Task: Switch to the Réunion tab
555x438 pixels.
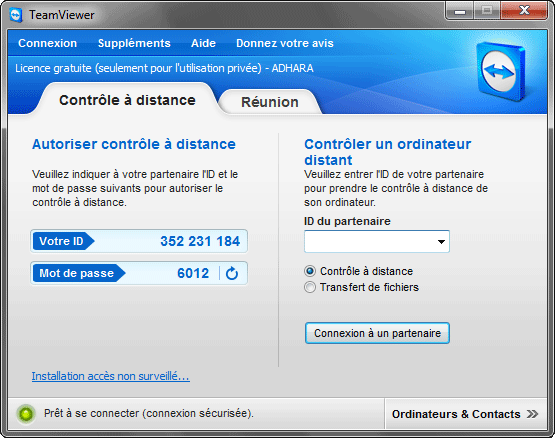Action: (270, 102)
